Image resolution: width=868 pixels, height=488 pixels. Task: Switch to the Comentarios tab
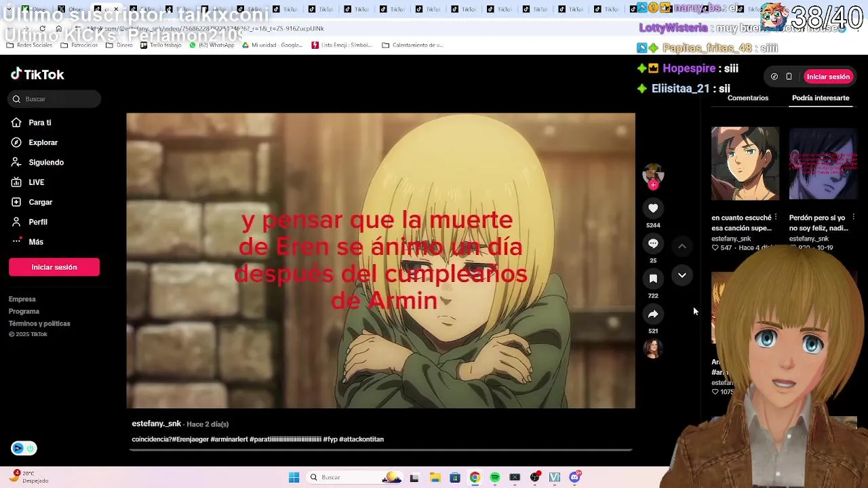748,98
